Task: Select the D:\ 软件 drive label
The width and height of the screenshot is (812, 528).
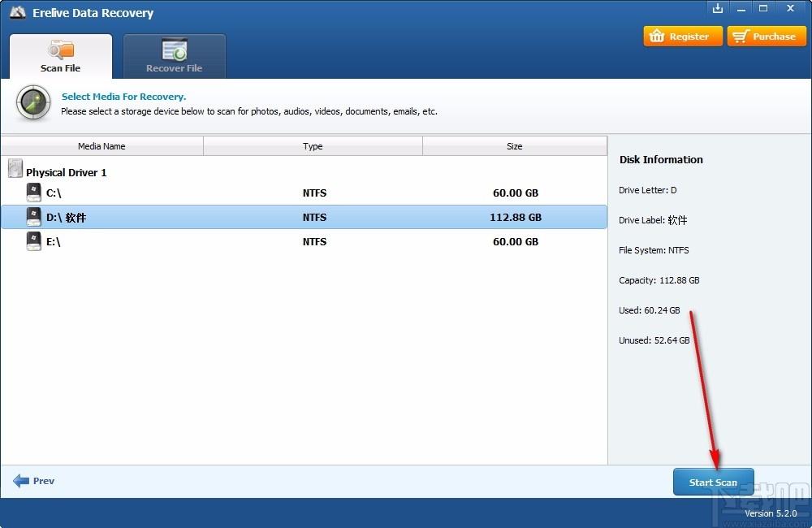Action: [x=67, y=217]
